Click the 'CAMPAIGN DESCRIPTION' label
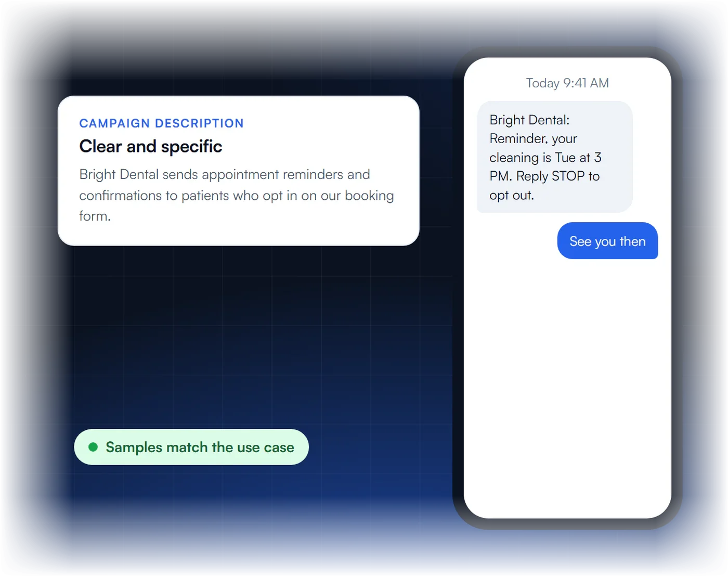 point(161,123)
